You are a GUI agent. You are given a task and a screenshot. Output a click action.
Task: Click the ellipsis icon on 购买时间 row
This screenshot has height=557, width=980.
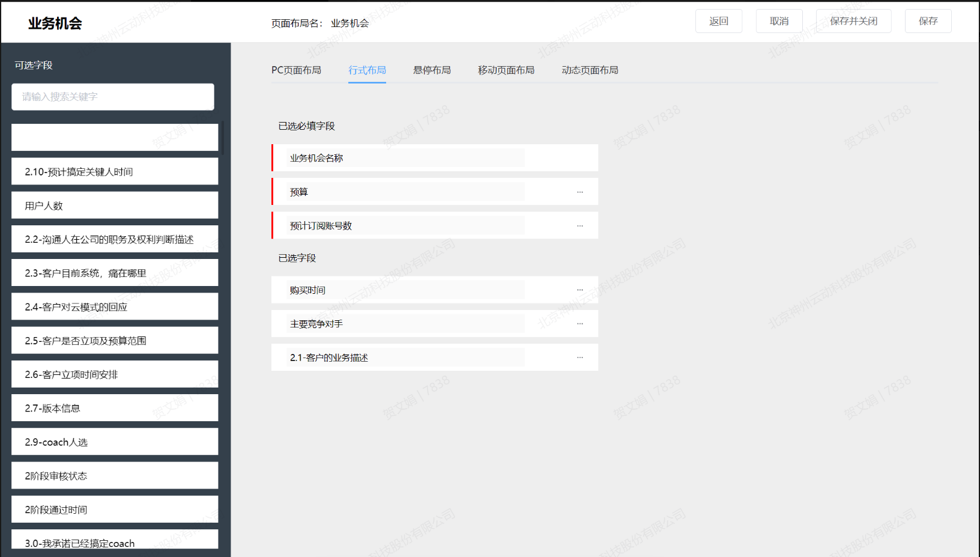tap(579, 290)
